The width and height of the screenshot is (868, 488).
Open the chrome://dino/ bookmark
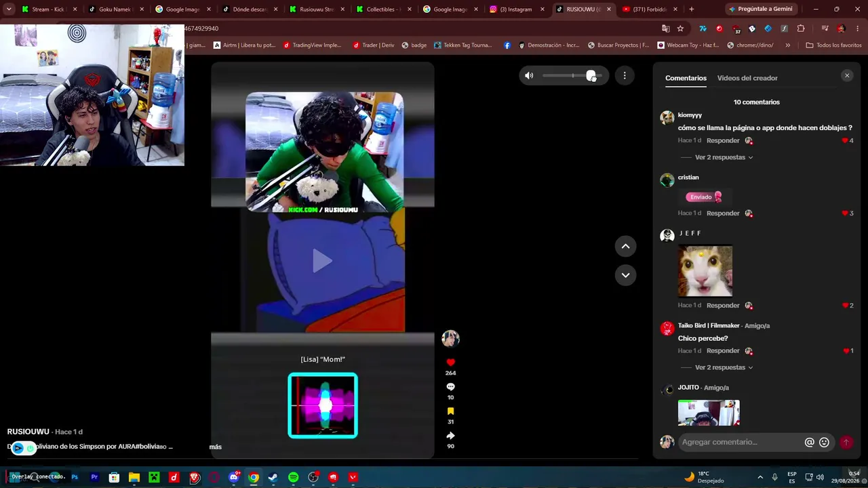(x=749, y=45)
